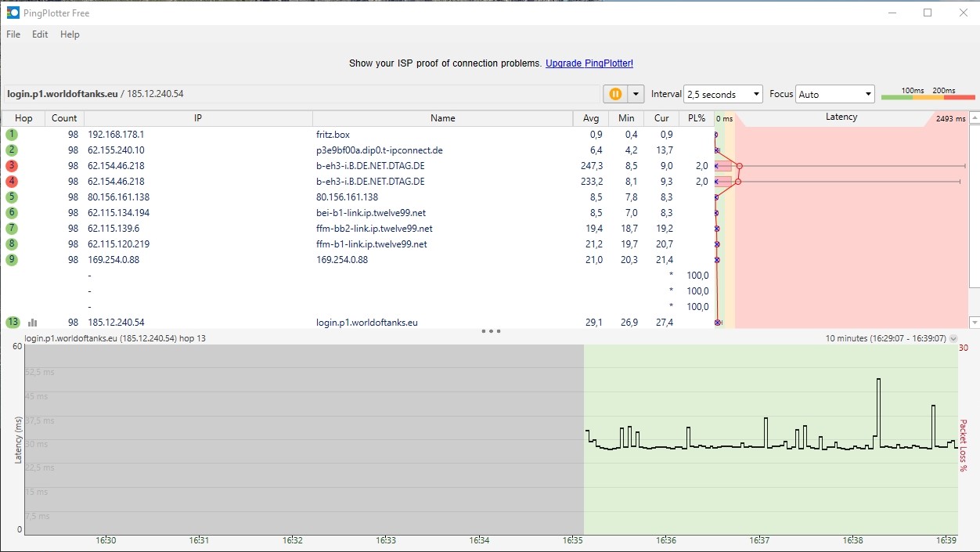Click the PL% column header
This screenshot has width=980, height=552.
click(x=697, y=118)
